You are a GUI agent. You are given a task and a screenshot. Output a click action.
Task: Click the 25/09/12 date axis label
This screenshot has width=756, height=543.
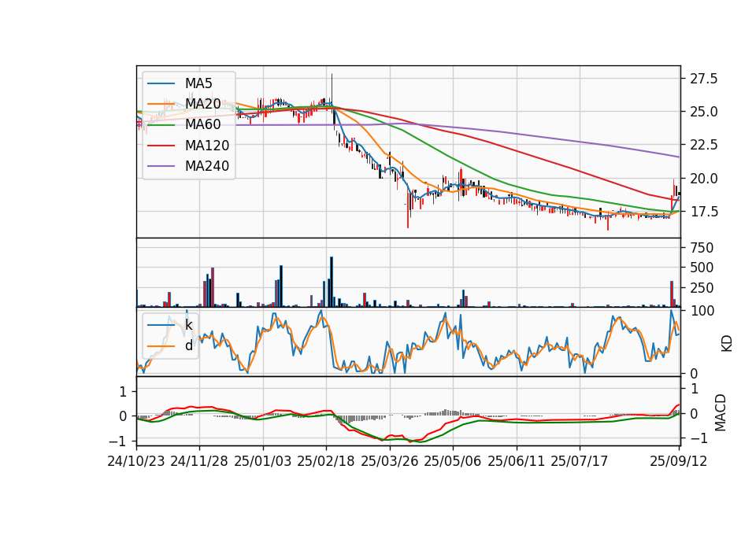pos(679,462)
